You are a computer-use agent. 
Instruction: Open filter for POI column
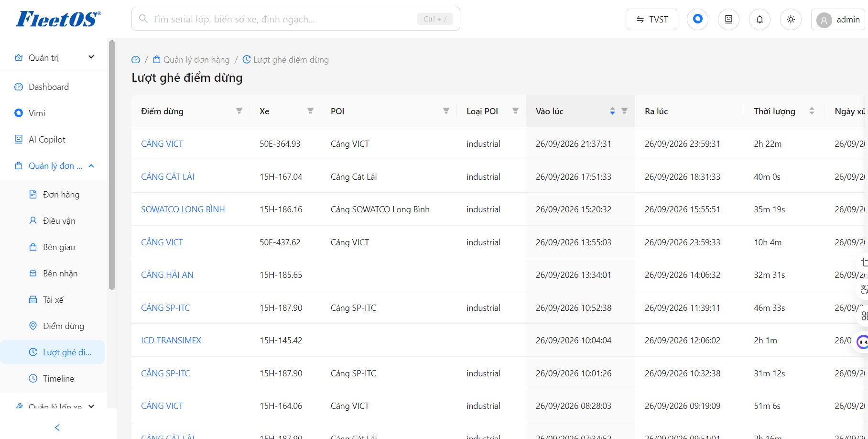click(x=446, y=111)
